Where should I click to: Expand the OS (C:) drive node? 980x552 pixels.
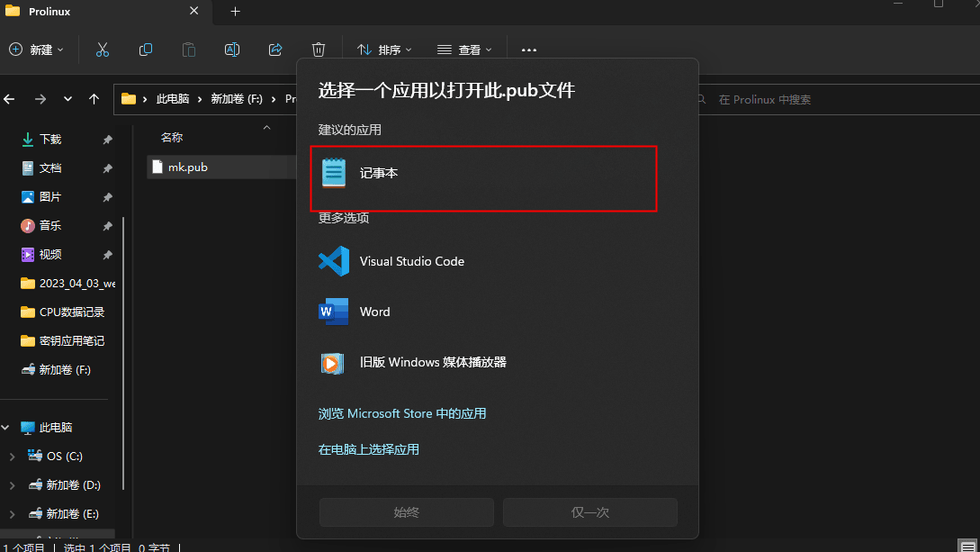12,457
